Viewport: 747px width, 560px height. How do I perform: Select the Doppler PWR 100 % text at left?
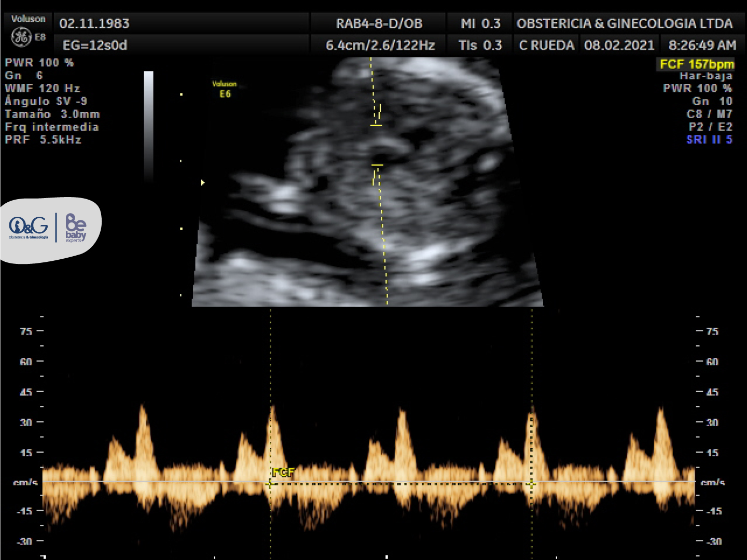(x=39, y=63)
